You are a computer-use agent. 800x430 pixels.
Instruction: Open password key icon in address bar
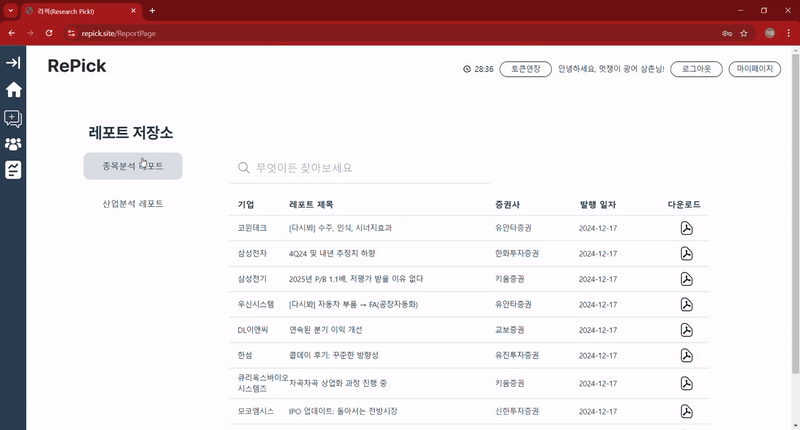[727, 33]
